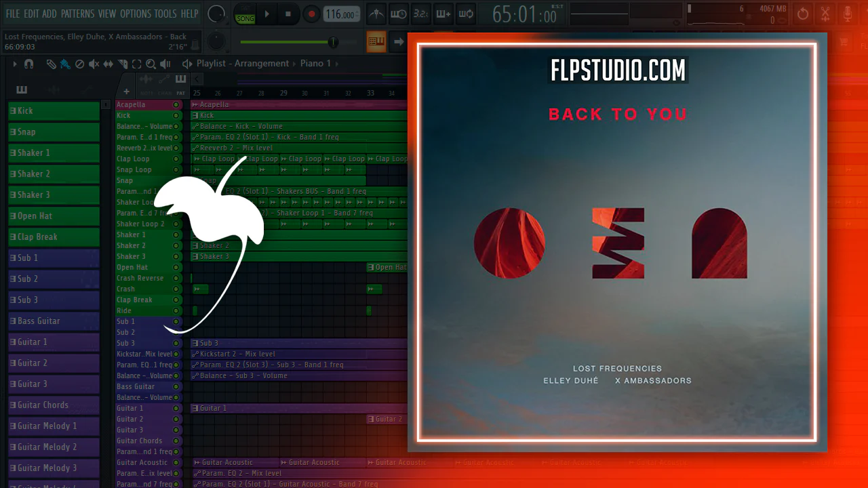Select the Zoom tool in Playlist toolbar
The width and height of the screenshot is (868, 488).
coord(151,64)
